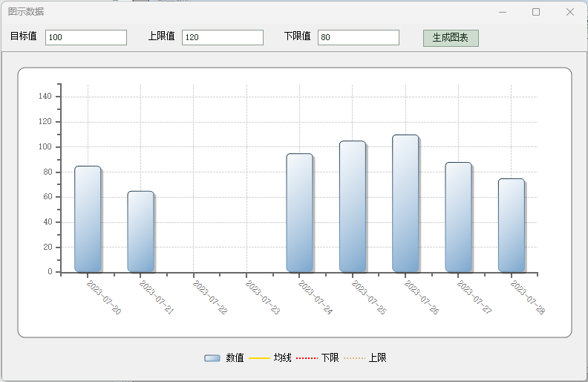Screen dimensions: 588x382
Task: Select the 2023-07-28 bar in chart
Action: coord(512,225)
